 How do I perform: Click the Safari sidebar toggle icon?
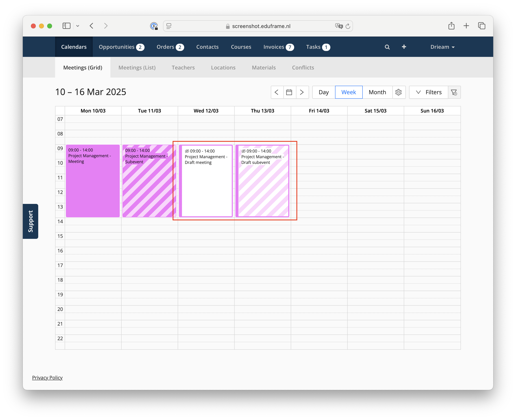coord(66,26)
